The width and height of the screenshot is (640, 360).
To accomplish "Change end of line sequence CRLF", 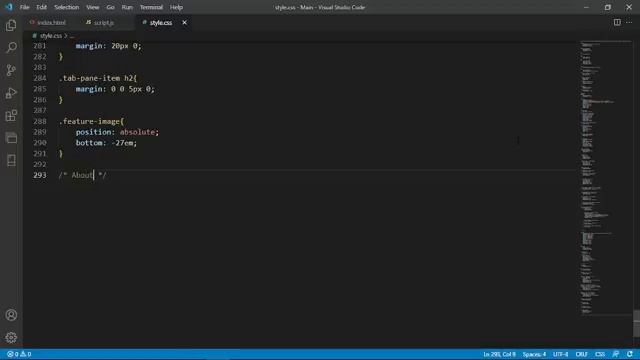I will 581,354.
